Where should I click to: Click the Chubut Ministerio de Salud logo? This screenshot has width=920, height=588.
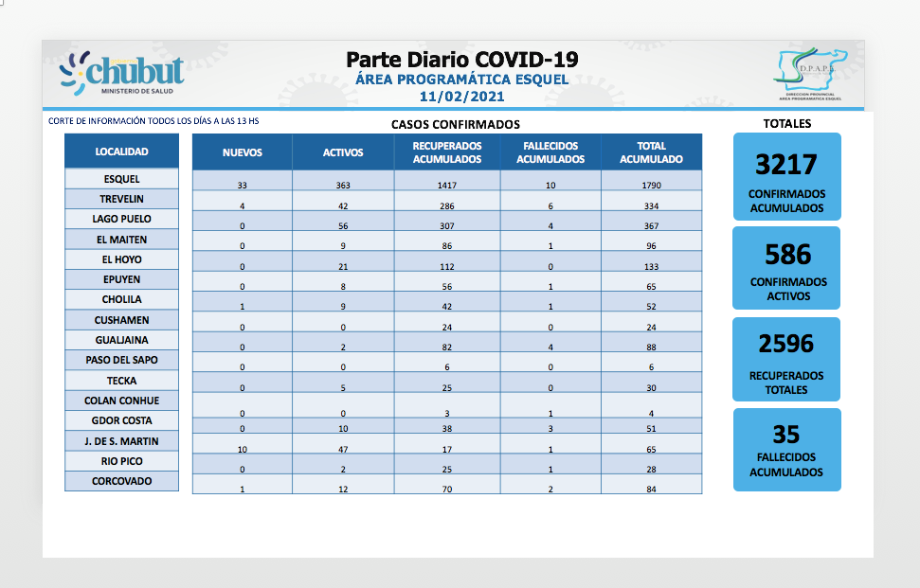pos(121,73)
